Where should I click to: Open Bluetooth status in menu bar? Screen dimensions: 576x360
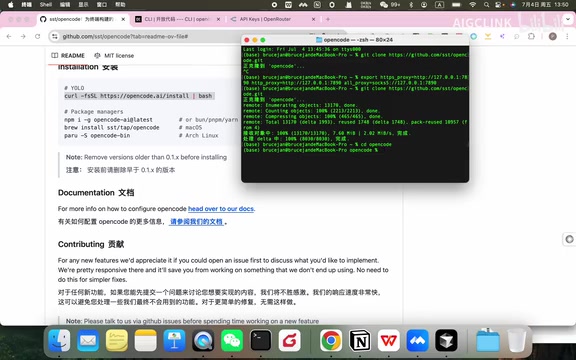tap(411, 5)
